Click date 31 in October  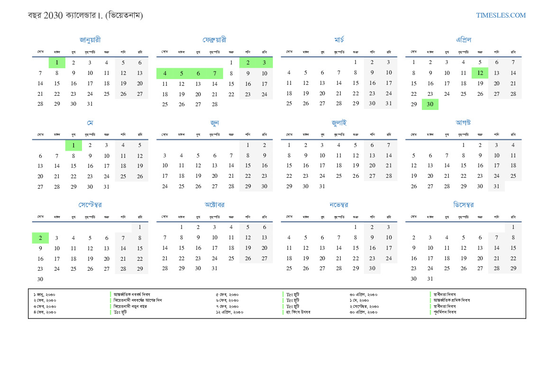tap(215, 268)
